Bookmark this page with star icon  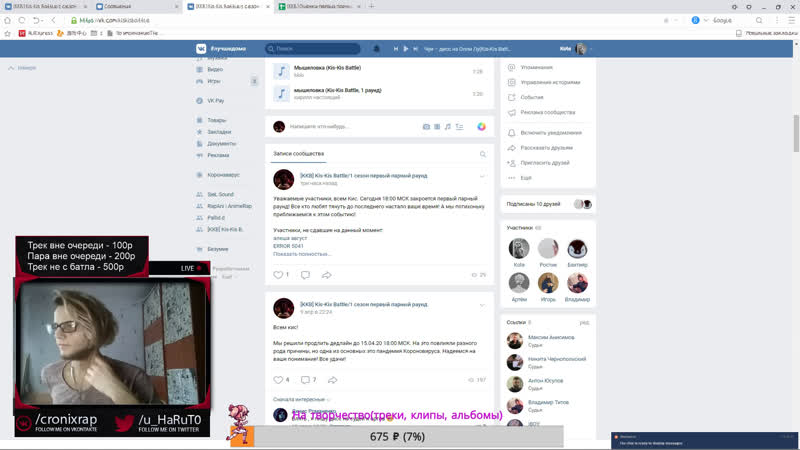(7, 33)
